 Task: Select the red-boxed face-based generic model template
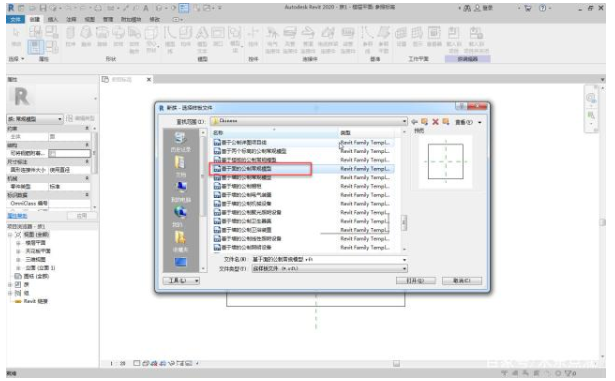click(260, 169)
